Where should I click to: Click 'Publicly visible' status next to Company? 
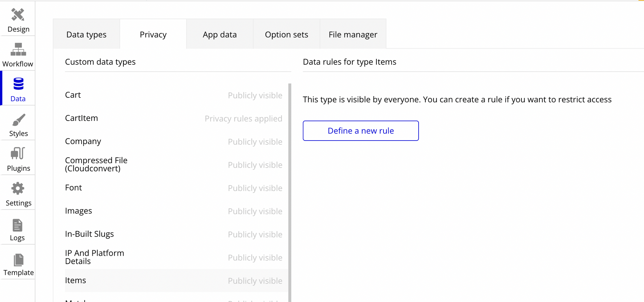tap(255, 142)
